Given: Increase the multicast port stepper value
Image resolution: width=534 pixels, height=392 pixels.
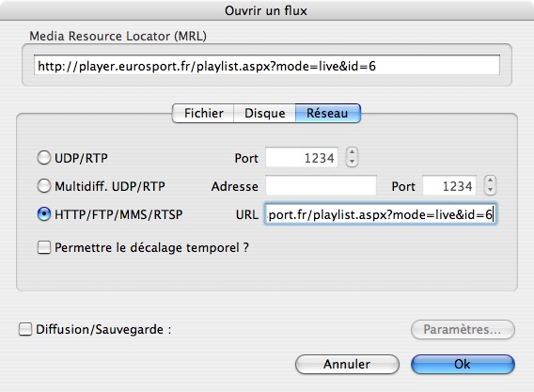Looking at the screenshot, I should (x=490, y=180).
